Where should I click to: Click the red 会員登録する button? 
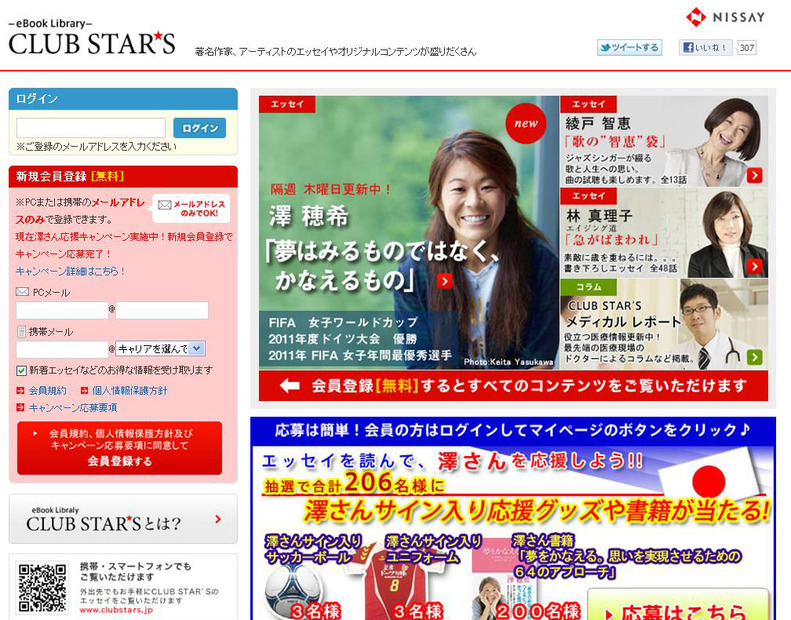(x=120, y=448)
